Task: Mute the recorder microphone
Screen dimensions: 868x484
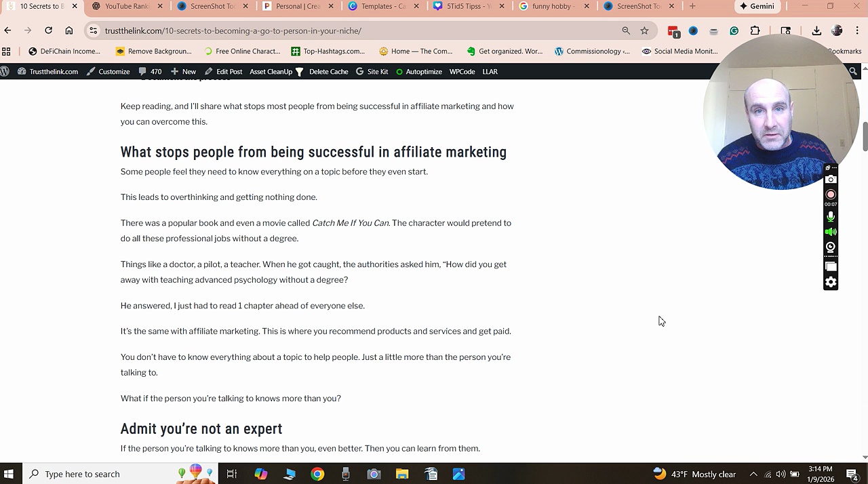Action: [831, 217]
